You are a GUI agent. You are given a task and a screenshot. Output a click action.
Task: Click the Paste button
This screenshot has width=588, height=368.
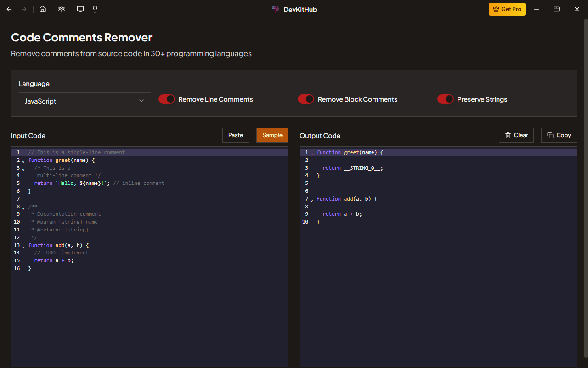coord(236,135)
